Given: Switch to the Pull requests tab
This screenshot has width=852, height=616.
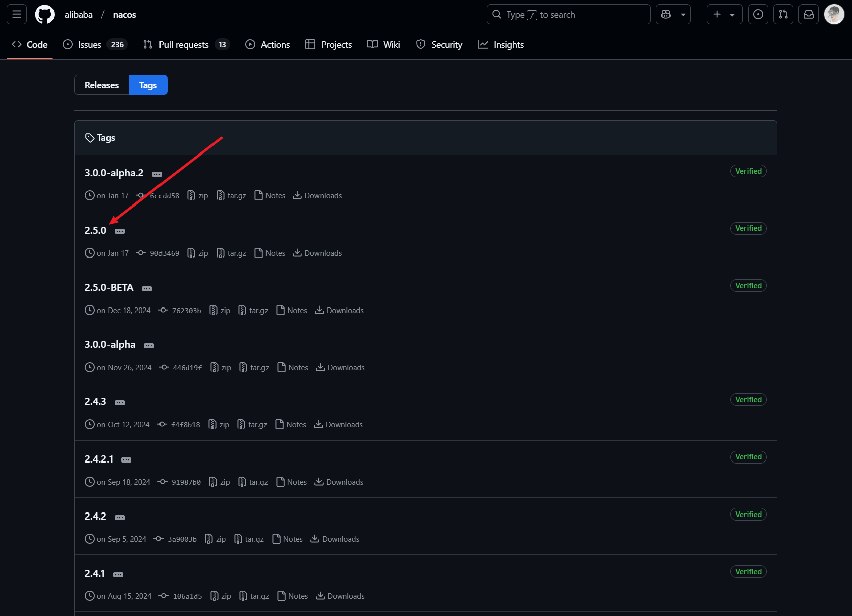Looking at the screenshot, I should pyautogui.click(x=186, y=45).
